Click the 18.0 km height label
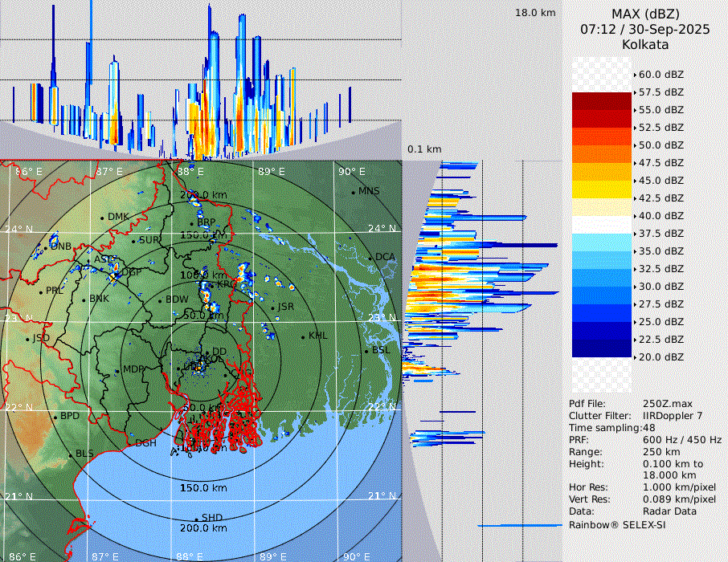Image resolution: width=728 pixels, height=562 pixels. (x=535, y=13)
